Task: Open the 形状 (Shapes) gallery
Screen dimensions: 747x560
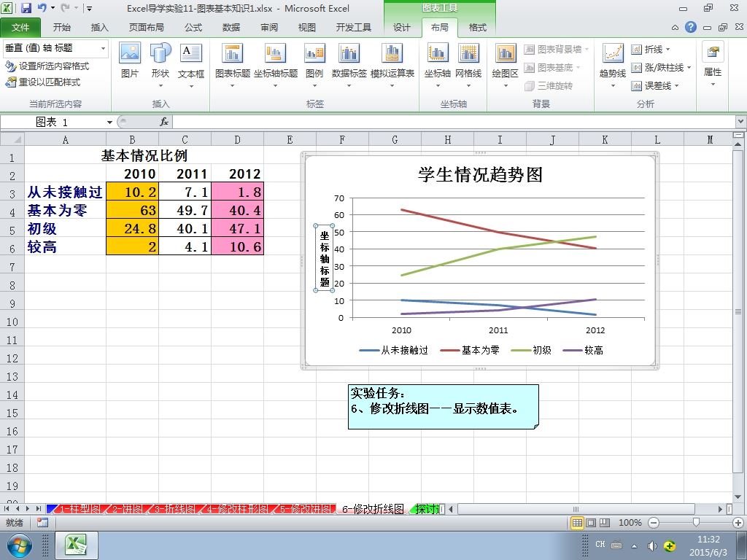Action: [160, 65]
